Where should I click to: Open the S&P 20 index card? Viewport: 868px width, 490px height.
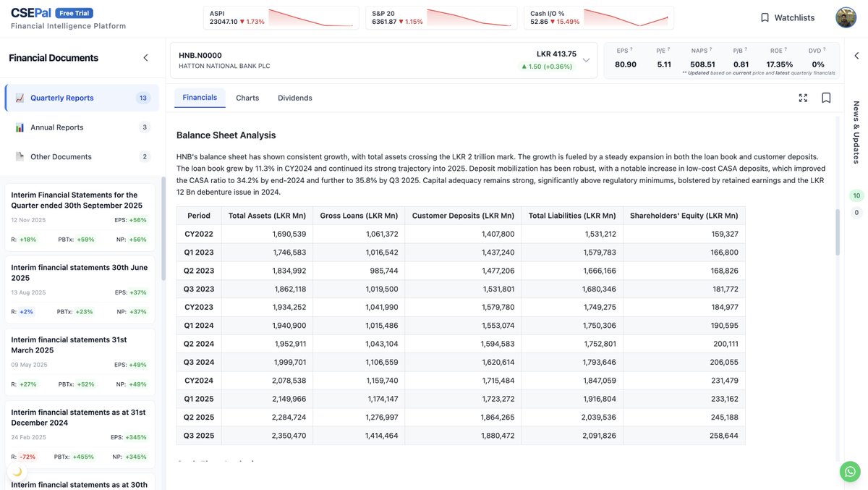click(441, 17)
